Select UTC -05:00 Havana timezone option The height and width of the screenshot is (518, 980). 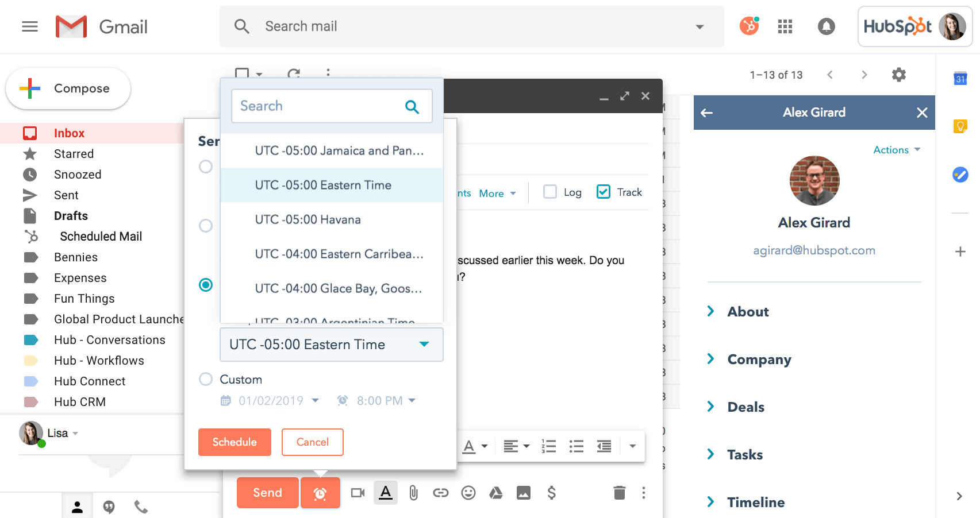(x=308, y=219)
